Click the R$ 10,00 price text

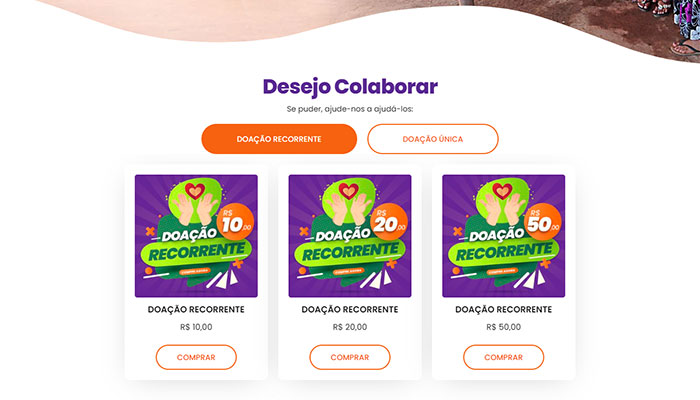[x=196, y=327]
